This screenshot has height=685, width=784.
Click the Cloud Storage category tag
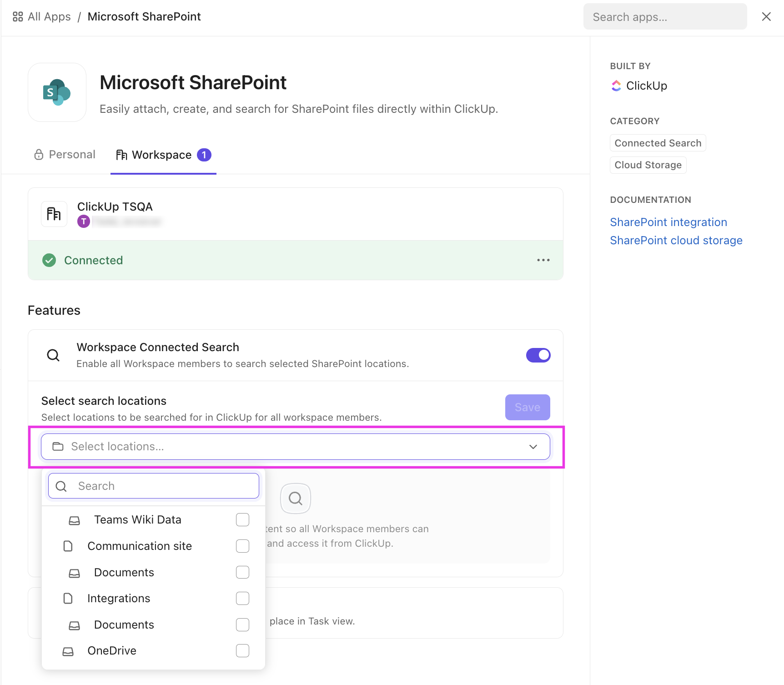pos(648,165)
